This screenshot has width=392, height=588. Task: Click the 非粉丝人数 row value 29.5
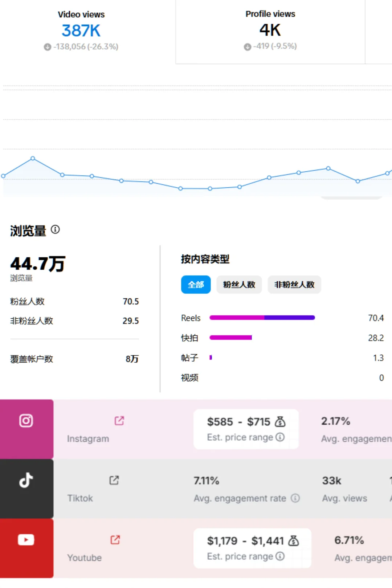coord(131,321)
